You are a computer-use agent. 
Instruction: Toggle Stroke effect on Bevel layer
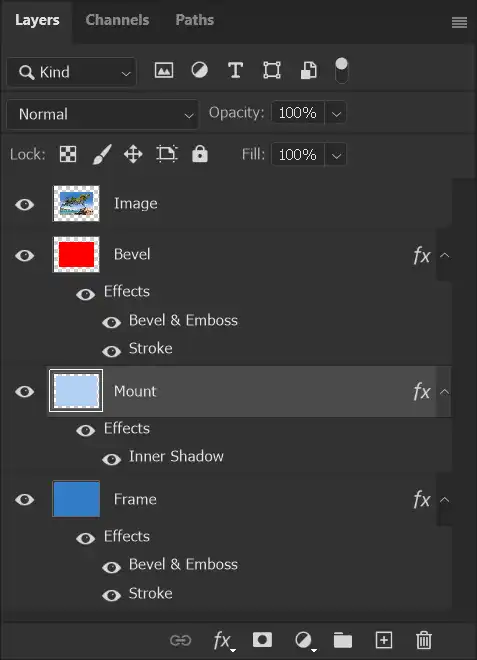pos(112,351)
